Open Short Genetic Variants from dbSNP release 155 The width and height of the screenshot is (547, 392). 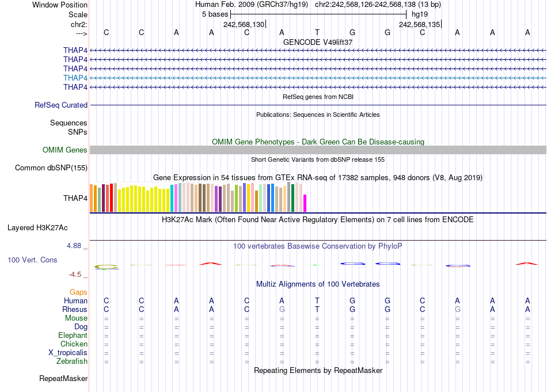coord(318,159)
